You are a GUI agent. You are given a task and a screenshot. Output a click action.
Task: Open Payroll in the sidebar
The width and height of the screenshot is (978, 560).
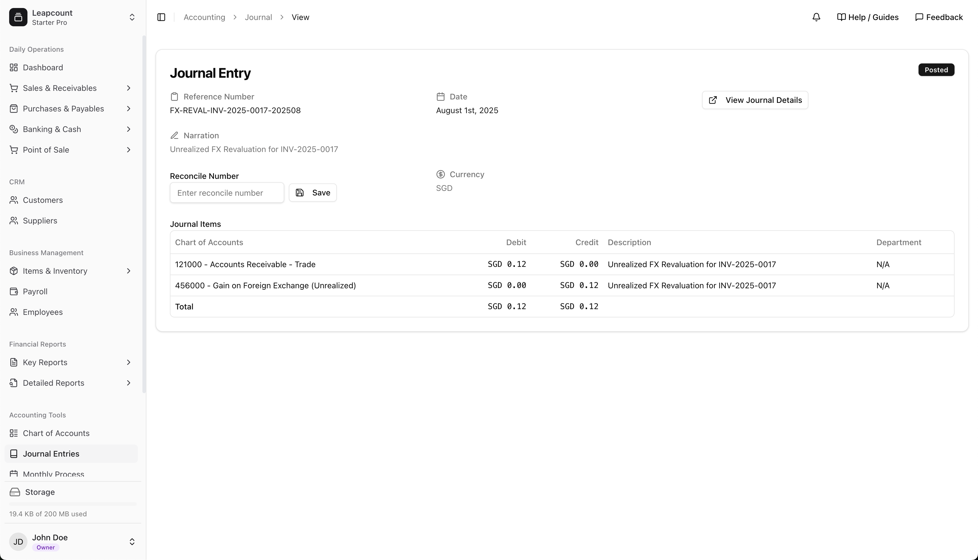(71, 291)
